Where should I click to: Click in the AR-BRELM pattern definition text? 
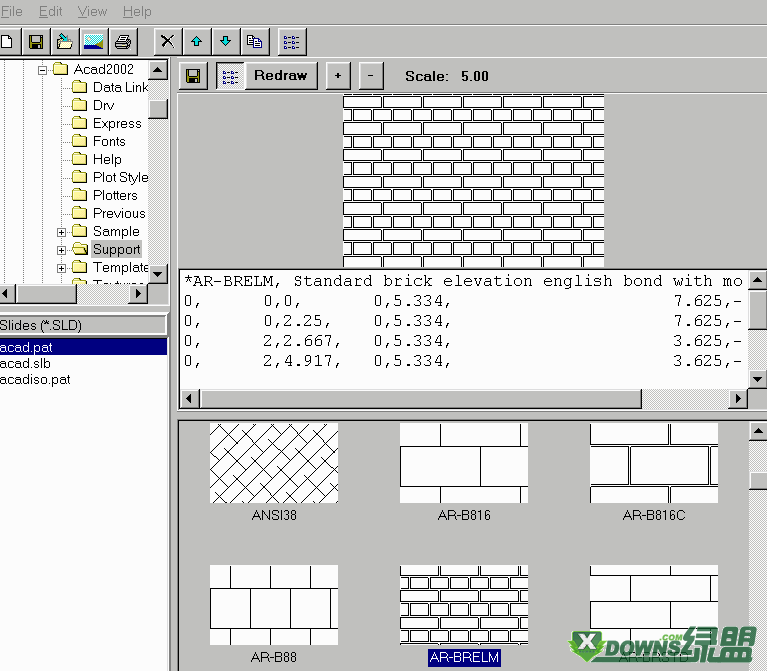click(464, 330)
